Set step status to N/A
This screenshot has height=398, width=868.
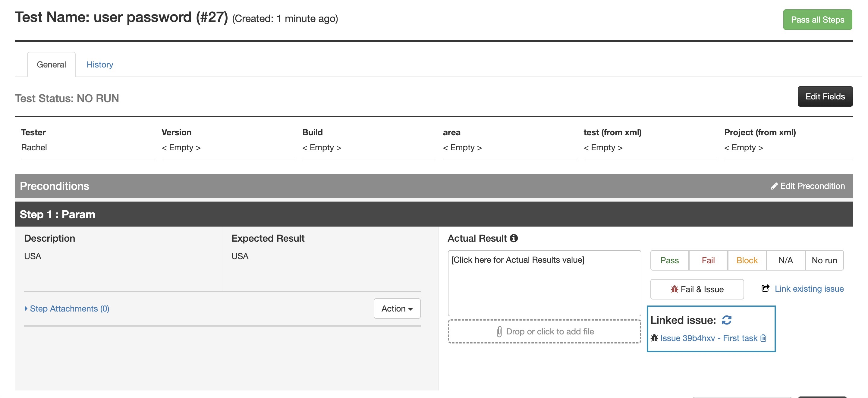point(786,260)
